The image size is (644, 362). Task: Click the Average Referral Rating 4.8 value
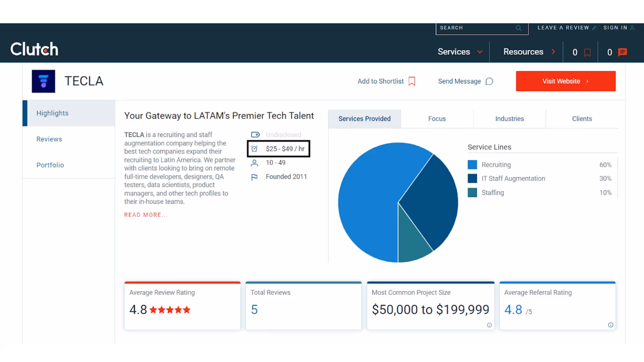click(x=513, y=310)
